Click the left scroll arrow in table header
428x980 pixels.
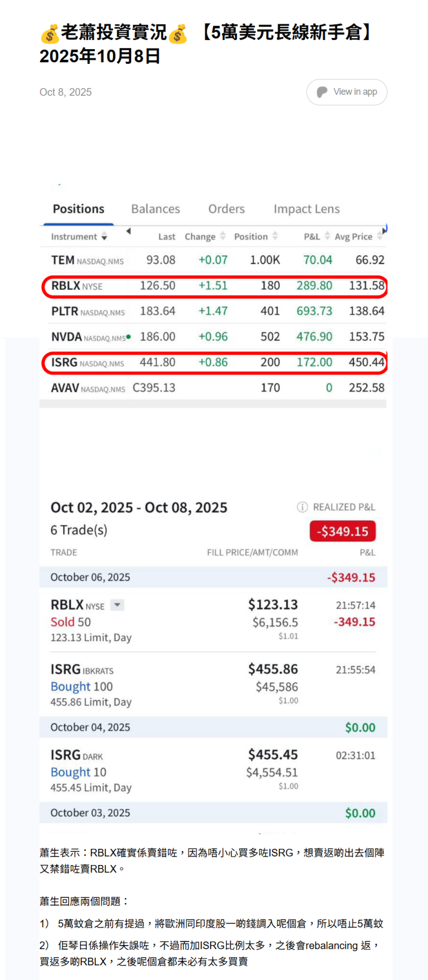pos(128,231)
